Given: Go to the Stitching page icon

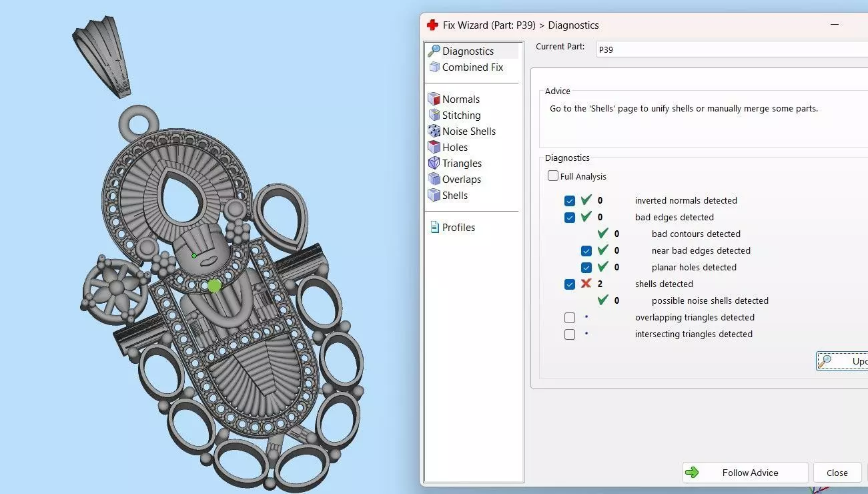Looking at the screenshot, I should pyautogui.click(x=434, y=115).
